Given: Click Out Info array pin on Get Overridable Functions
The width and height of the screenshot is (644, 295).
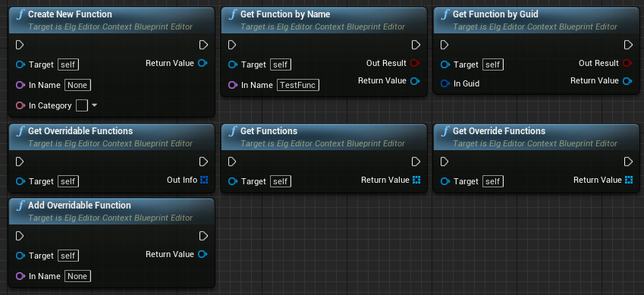Looking at the screenshot, I should (204, 180).
